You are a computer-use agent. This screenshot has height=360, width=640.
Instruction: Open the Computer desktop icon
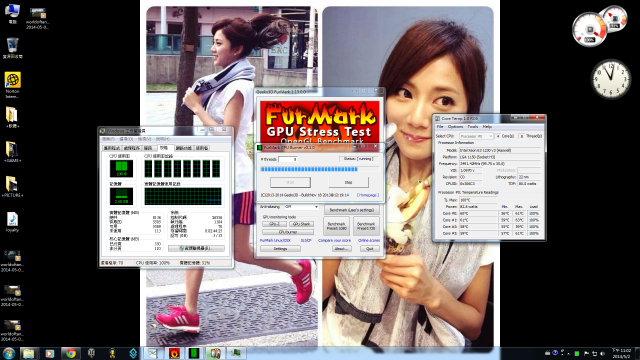12,13
